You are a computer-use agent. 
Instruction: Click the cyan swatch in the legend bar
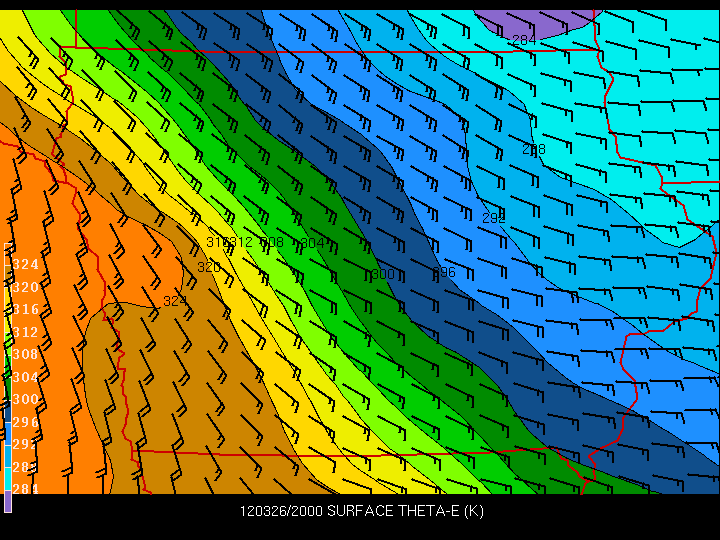click(x=8, y=479)
